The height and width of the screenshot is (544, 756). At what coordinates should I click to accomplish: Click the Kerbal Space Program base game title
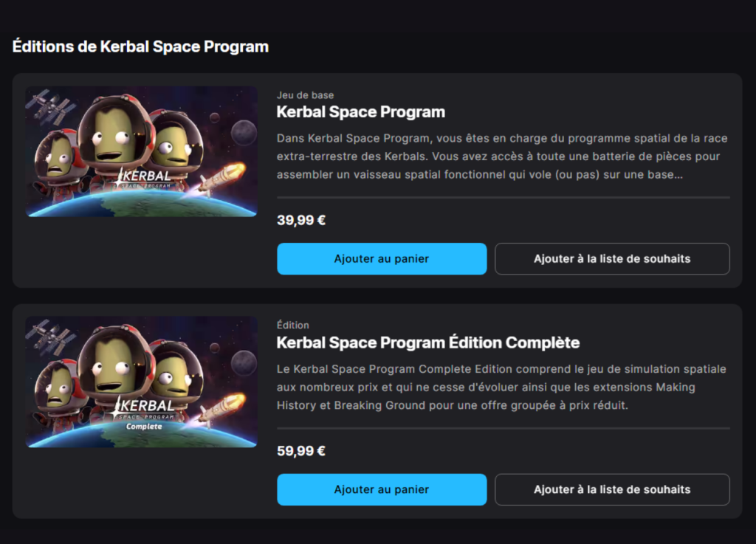click(360, 112)
